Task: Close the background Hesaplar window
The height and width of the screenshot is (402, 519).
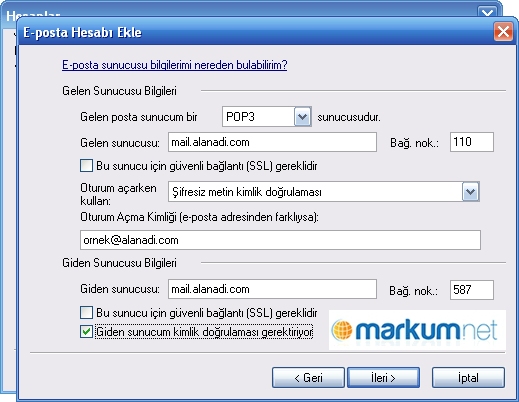Action: 487,12
